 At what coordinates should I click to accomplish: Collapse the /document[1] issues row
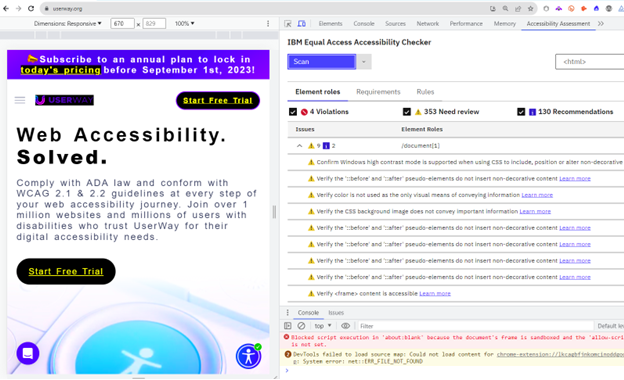[299, 146]
